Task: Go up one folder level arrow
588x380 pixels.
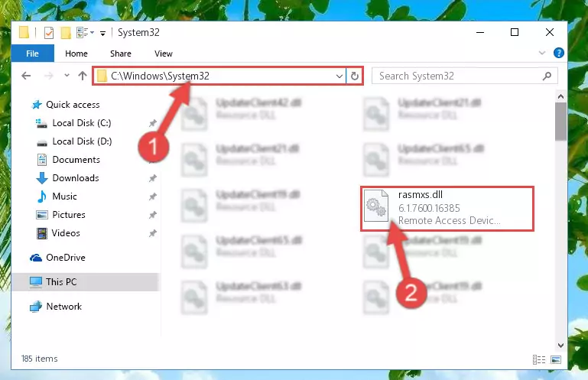Action: point(82,76)
